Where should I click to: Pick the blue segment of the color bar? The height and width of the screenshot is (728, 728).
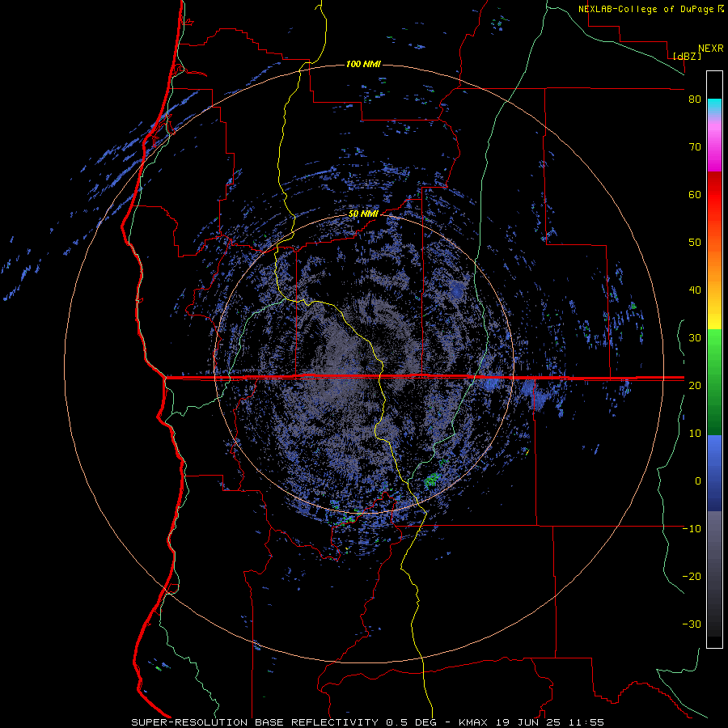click(714, 473)
